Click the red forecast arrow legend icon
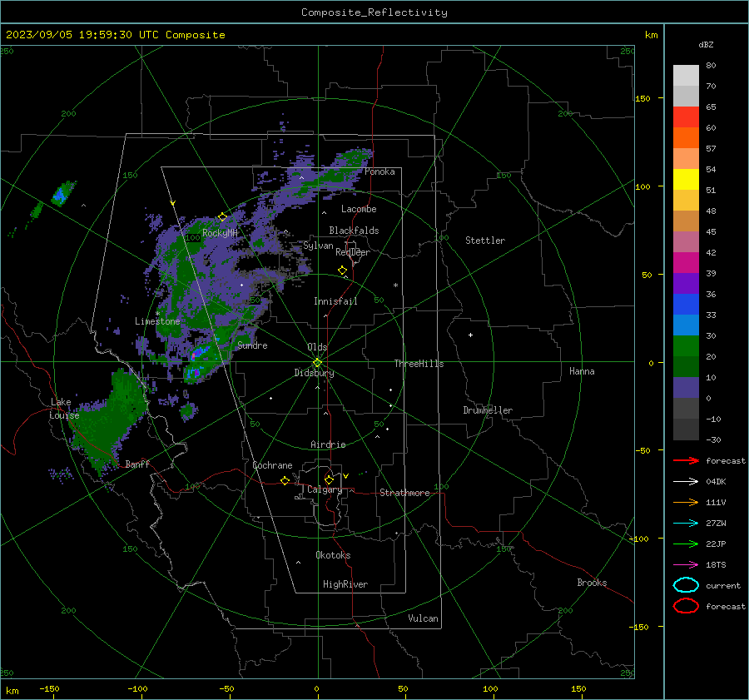The height and width of the screenshot is (700, 749). pos(686,460)
